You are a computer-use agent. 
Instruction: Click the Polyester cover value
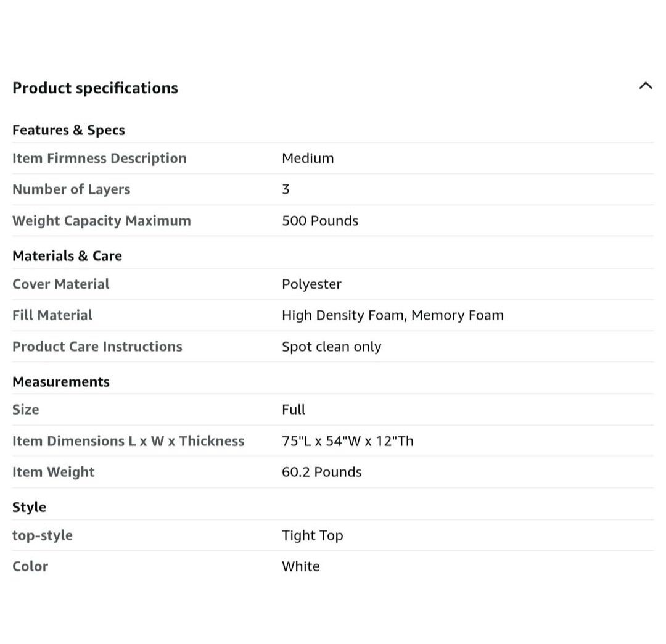(x=311, y=284)
